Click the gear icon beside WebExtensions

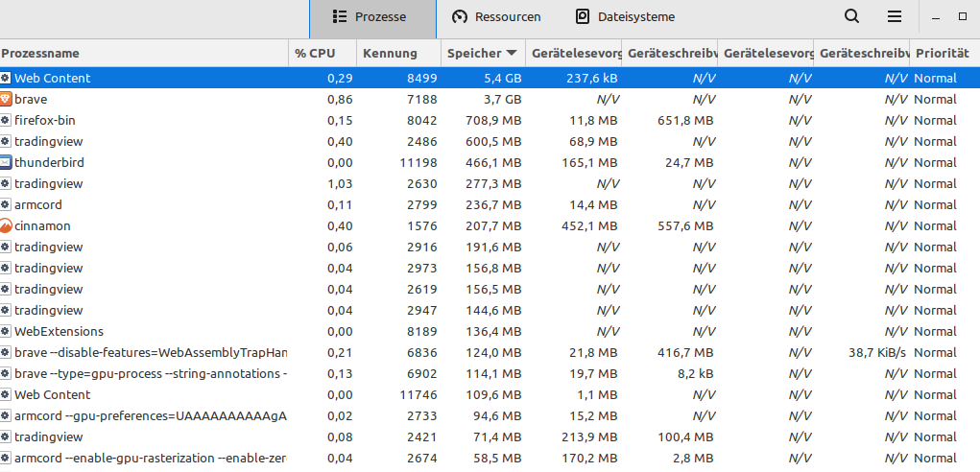(x=6, y=332)
